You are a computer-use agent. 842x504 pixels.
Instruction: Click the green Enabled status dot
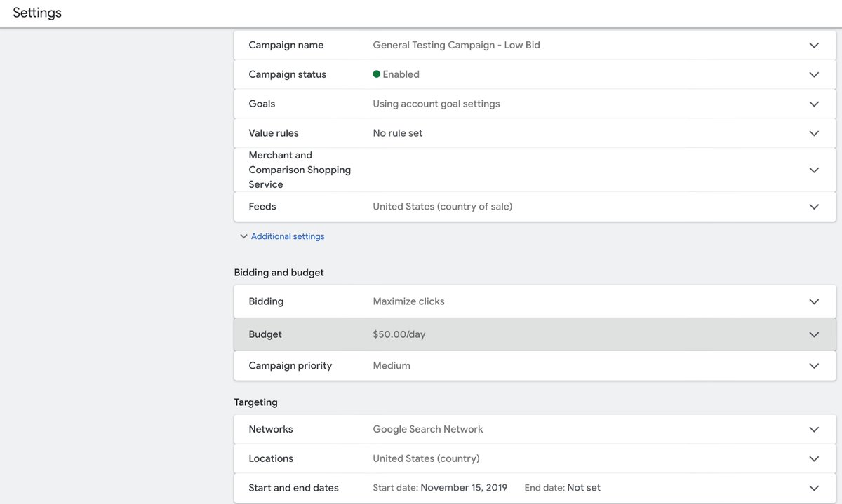coord(377,74)
